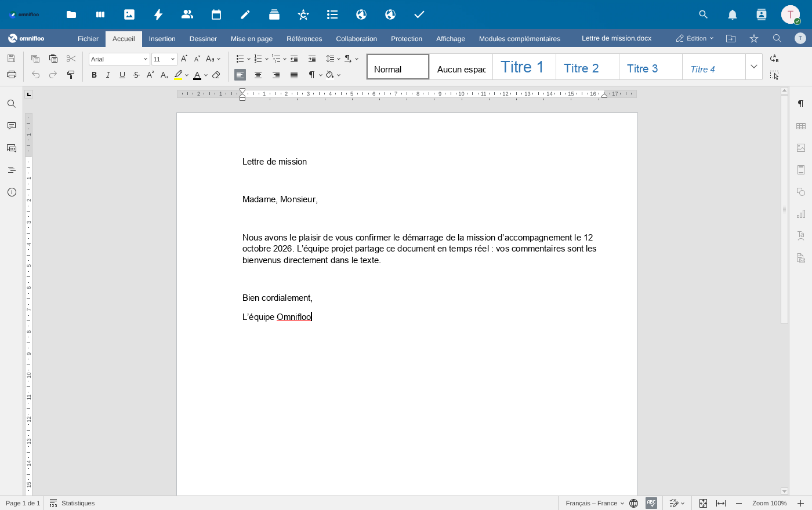Apply the yellow highlight color
This screenshot has width=812, height=510.
(x=179, y=75)
